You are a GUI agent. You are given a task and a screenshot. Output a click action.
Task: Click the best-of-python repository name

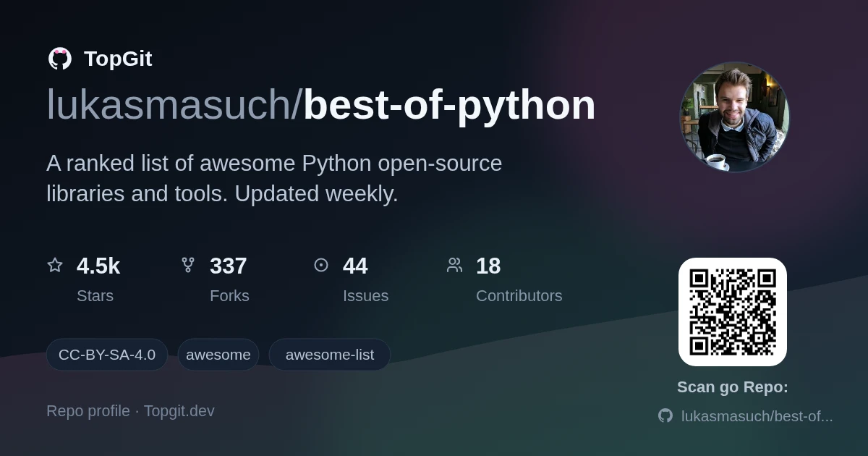tap(449, 106)
